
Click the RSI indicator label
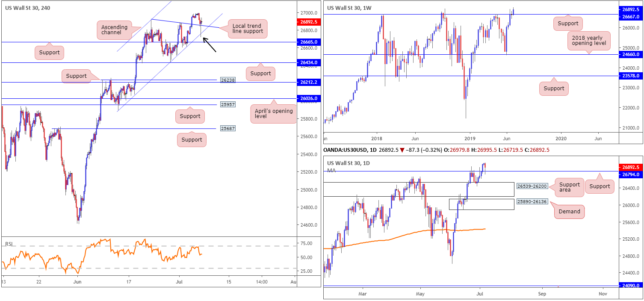click(9, 244)
